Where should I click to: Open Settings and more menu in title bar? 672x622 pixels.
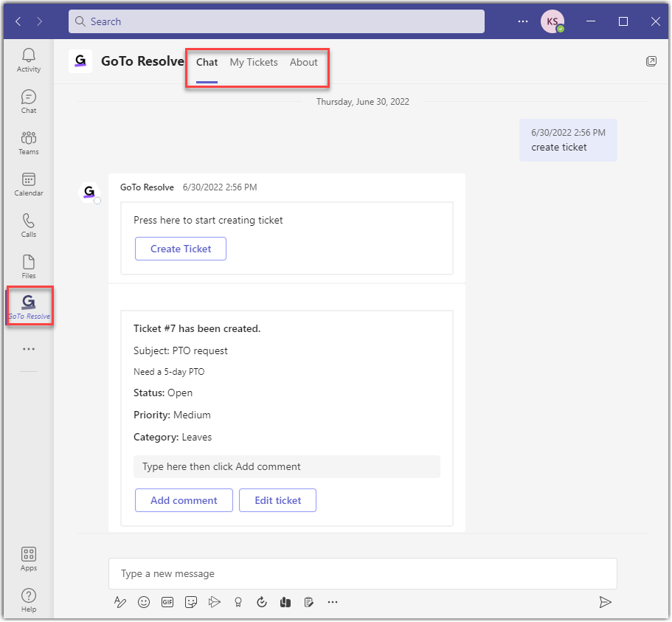(523, 21)
